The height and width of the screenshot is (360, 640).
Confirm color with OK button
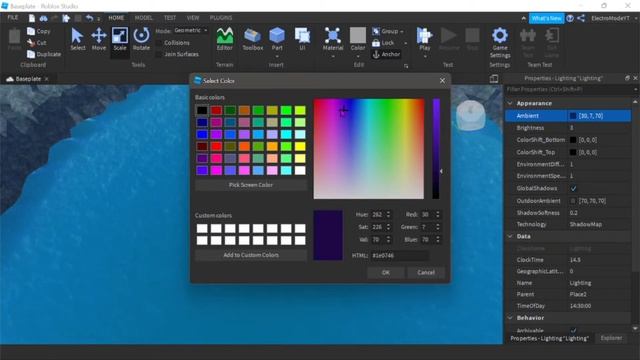pyautogui.click(x=386, y=273)
